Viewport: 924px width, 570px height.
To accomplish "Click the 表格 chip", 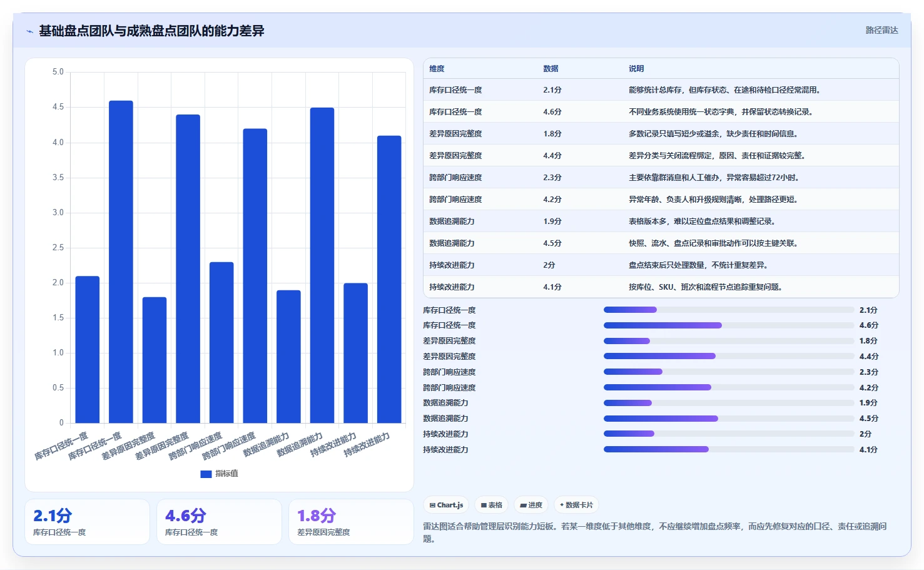I will click(491, 505).
